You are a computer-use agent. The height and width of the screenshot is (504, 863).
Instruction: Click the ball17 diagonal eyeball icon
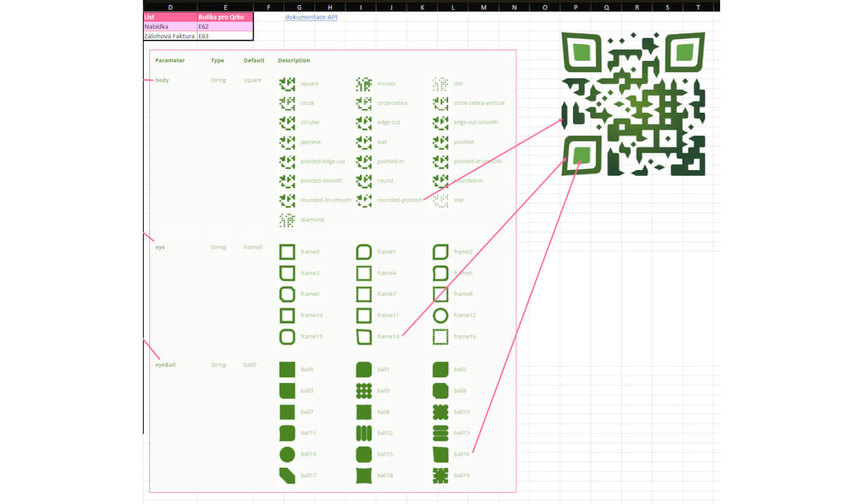coord(287,476)
